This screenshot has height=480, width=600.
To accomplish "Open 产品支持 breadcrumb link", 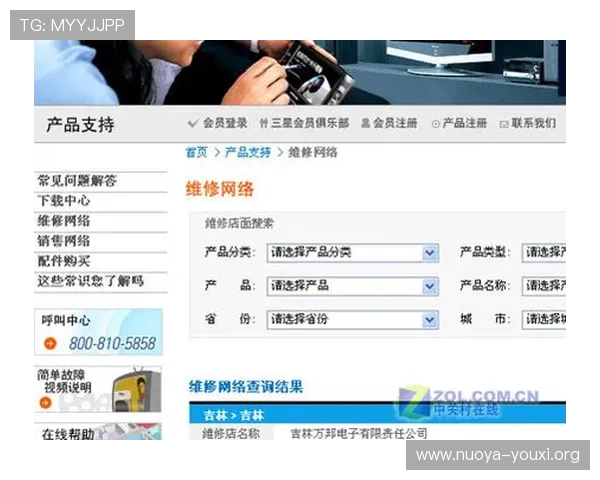I will [248, 152].
